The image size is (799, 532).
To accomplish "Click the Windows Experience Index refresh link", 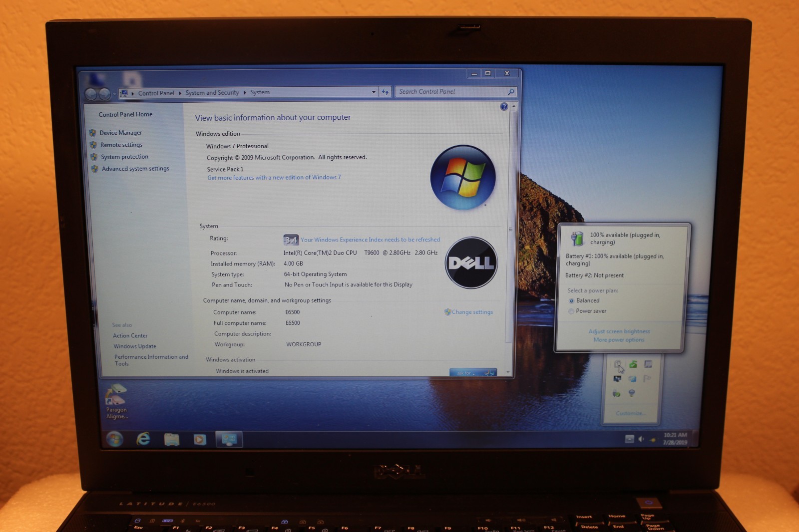I will (x=370, y=240).
